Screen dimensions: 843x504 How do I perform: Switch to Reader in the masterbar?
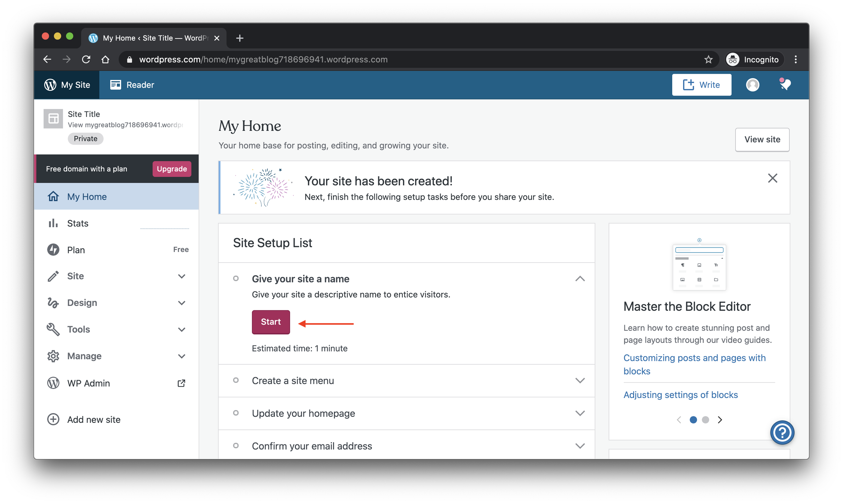pyautogui.click(x=132, y=85)
